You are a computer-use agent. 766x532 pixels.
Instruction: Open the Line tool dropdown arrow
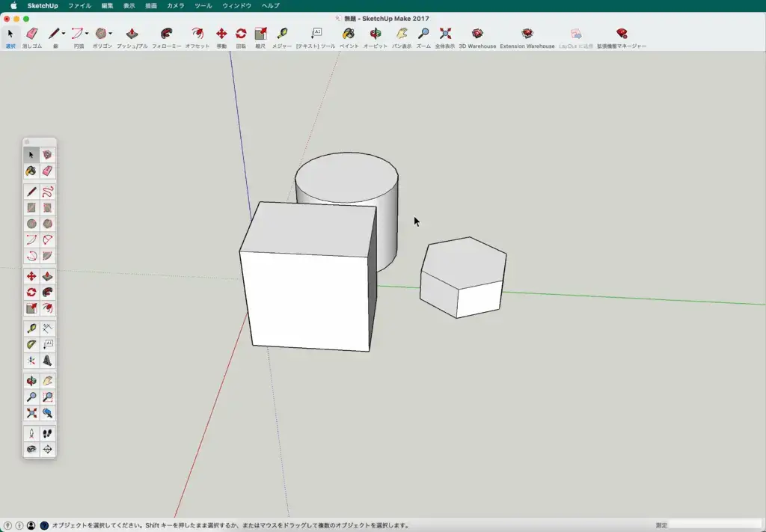click(x=64, y=34)
